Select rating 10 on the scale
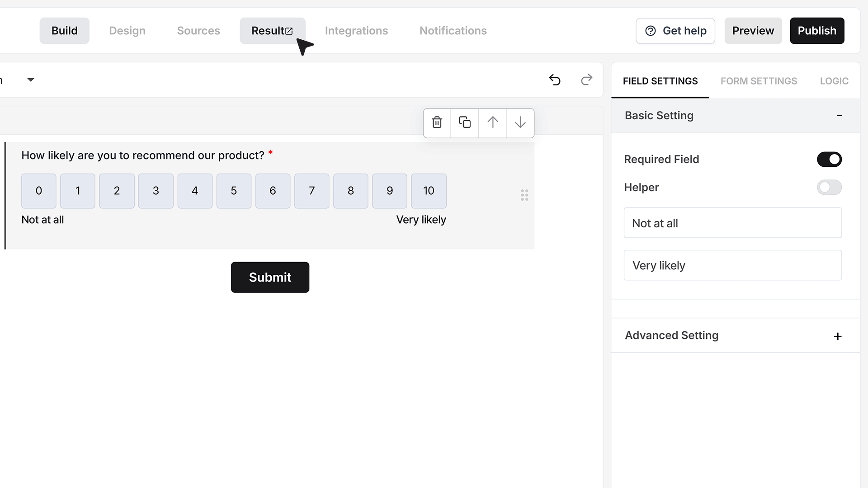868x488 pixels. tap(429, 191)
